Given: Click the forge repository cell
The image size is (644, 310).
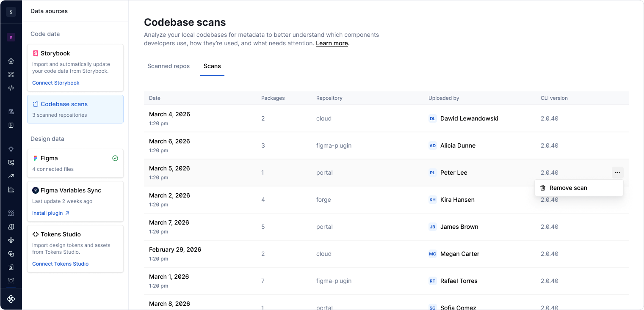Looking at the screenshot, I should point(323,200).
